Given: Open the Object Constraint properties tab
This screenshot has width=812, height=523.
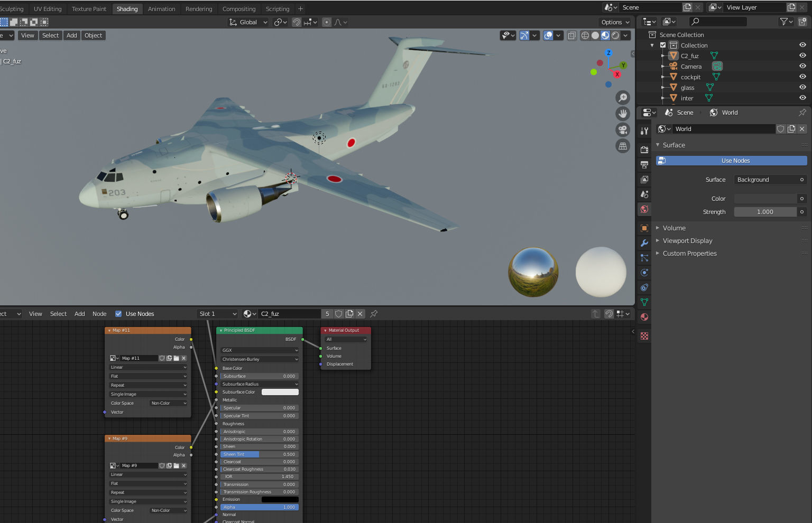Looking at the screenshot, I should pos(644,287).
